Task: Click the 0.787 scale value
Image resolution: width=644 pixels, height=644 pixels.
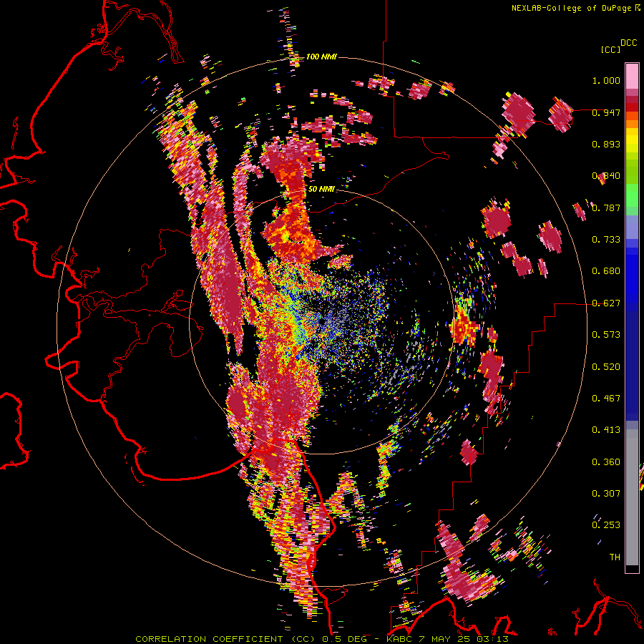Action: point(606,208)
